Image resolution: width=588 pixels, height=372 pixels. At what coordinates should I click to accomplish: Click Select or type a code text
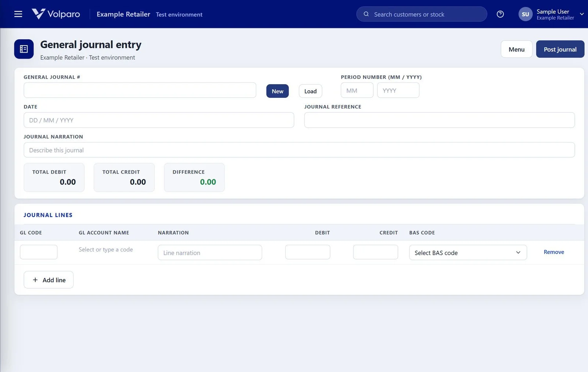coord(106,250)
